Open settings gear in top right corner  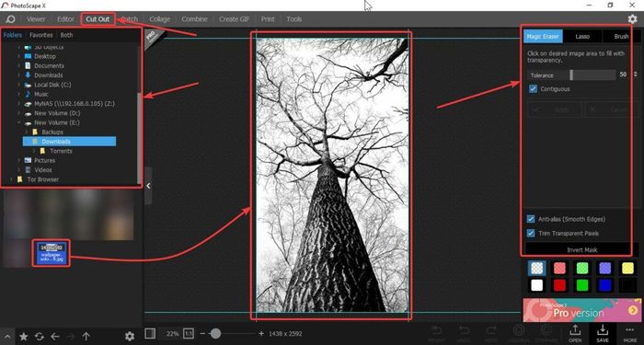tap(633, 19)
